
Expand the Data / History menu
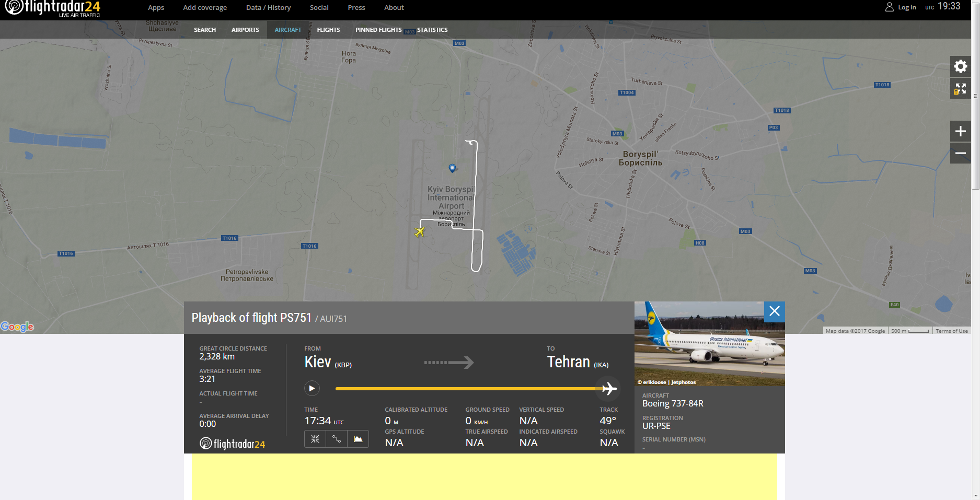(x=268, y=7)
